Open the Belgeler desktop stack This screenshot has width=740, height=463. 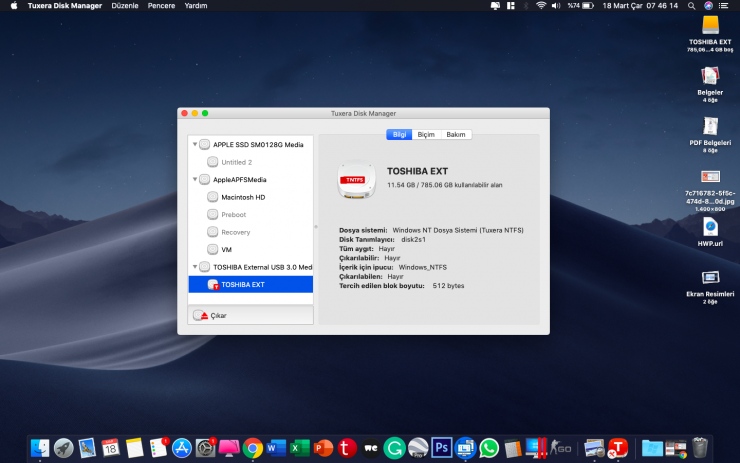coord(710,76)
